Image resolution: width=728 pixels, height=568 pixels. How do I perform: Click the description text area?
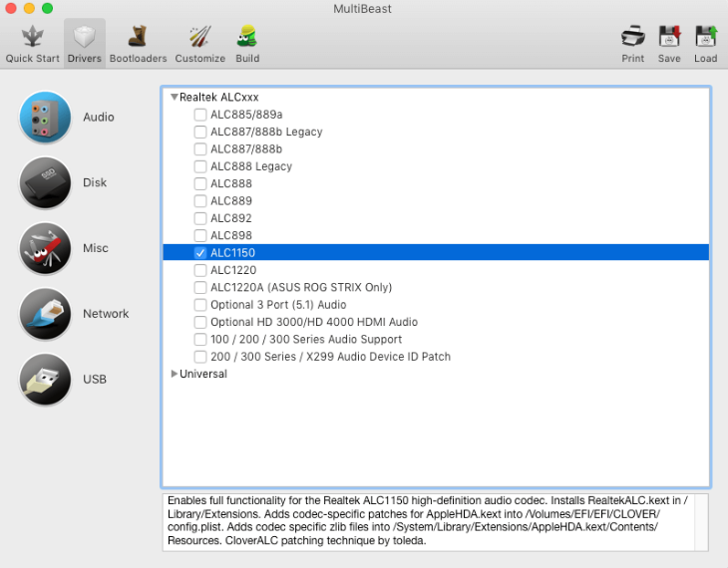tap(435, 520)
